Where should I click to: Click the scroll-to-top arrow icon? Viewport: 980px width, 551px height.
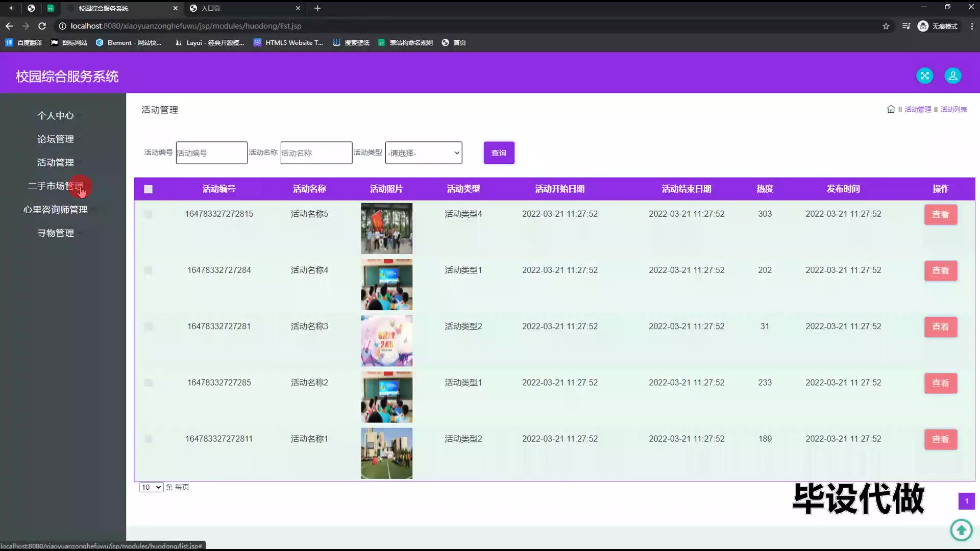961,530
